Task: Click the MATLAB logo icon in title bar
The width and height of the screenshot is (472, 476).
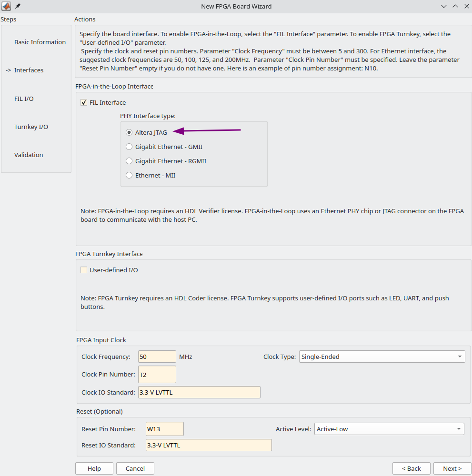Action: coord(6,6)
